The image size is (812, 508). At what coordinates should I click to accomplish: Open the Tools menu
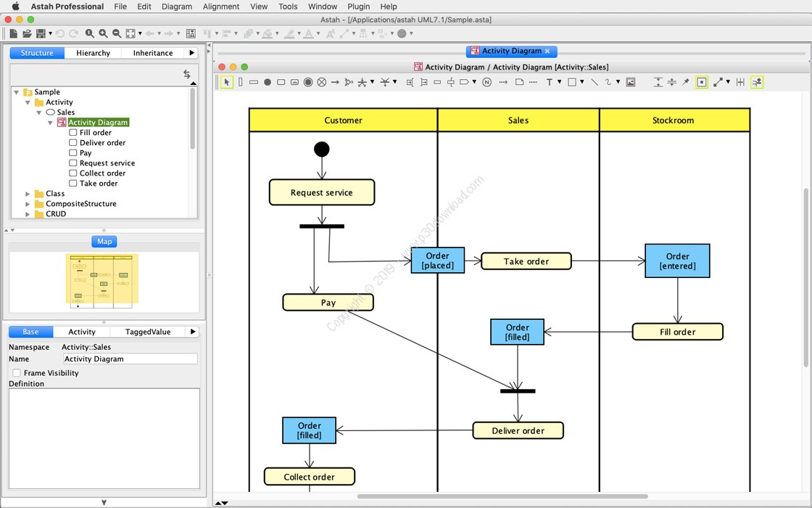click(x=288, y=7)
